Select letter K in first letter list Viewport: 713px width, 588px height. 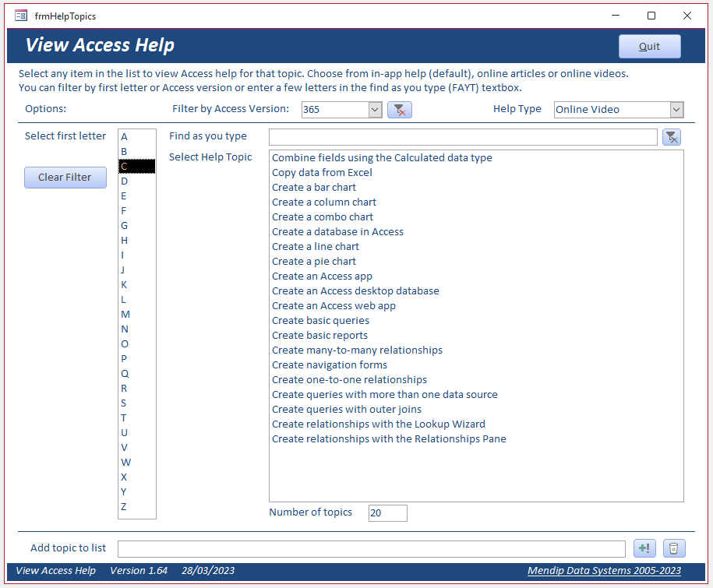pyautogui.click(x=137, y=285)
